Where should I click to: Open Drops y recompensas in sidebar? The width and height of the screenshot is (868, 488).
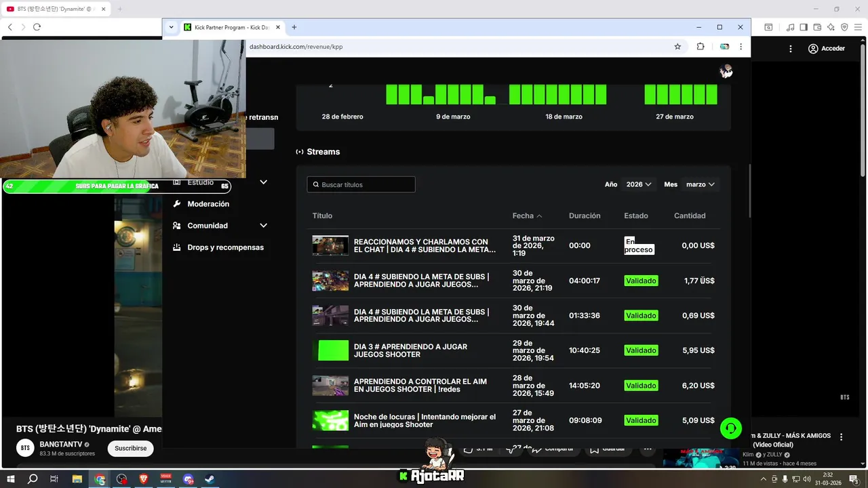pyautogui.click(x=225, y=247)
